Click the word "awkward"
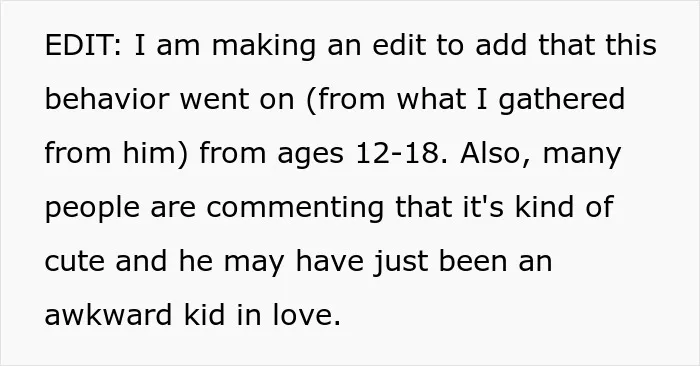700x366 pixels. pyautogui.click(x=108, y=314)
